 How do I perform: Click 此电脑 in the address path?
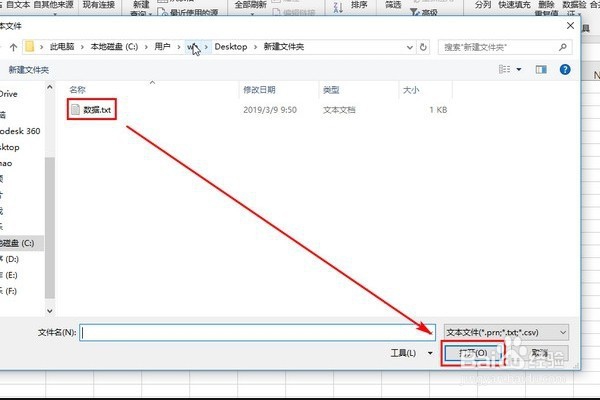point(62,47)
